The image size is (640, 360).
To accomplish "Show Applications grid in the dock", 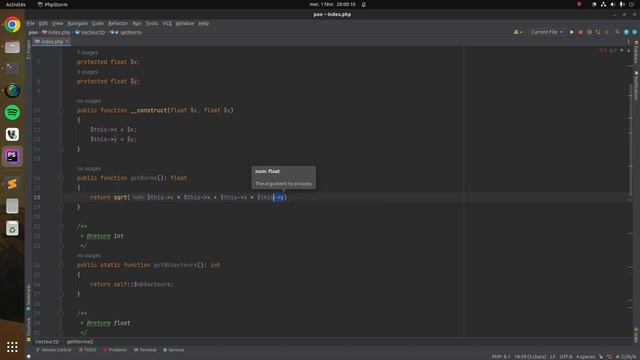I will [x=12, y=347].
